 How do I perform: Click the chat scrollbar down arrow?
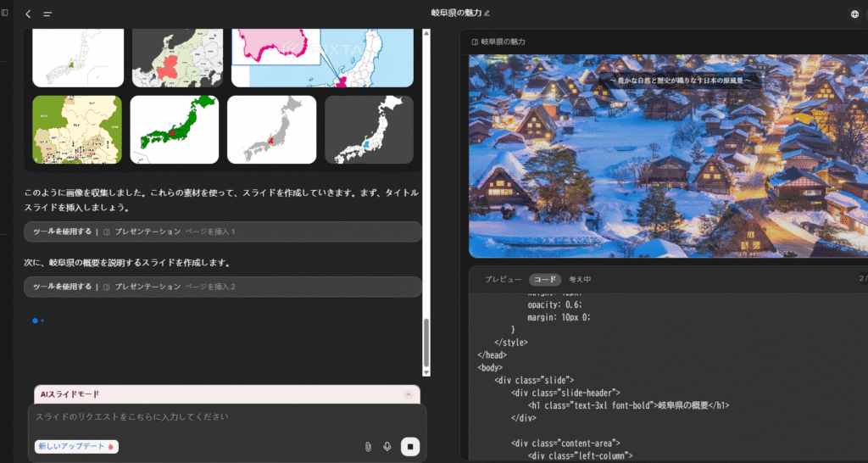[426, 372]
